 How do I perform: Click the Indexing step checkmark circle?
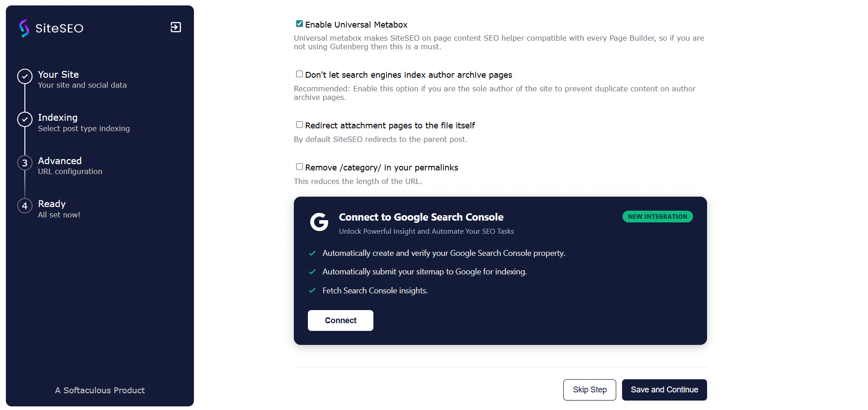point(24,119)
